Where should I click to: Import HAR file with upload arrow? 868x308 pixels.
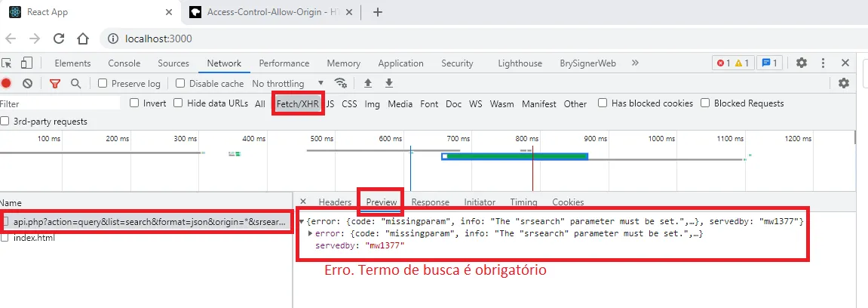point(367,83)
